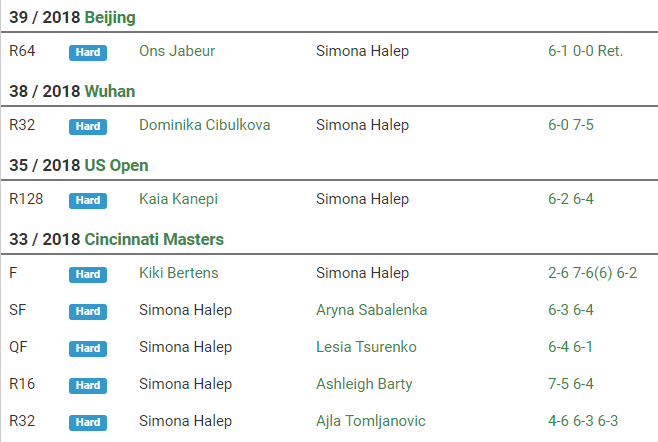Image resolution: width=658 pixels, height=442 pixels.
Task: Click the Hard badge in the Beijing row
Action: click(88, 52)
